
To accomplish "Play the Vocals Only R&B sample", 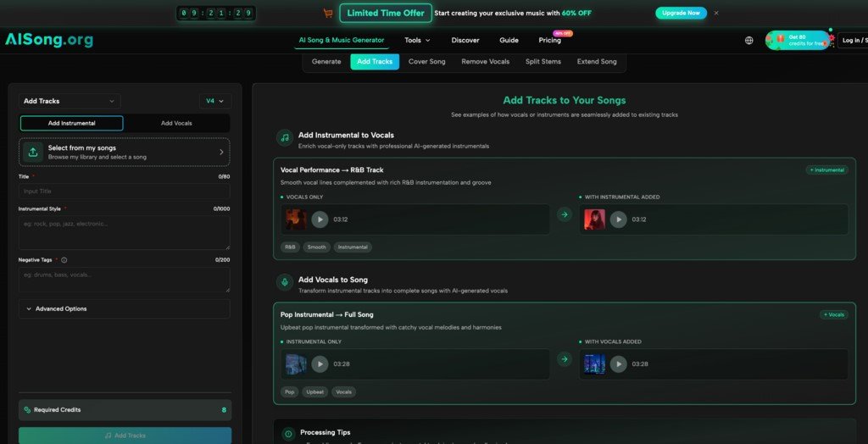I will [x=320, y=219].
